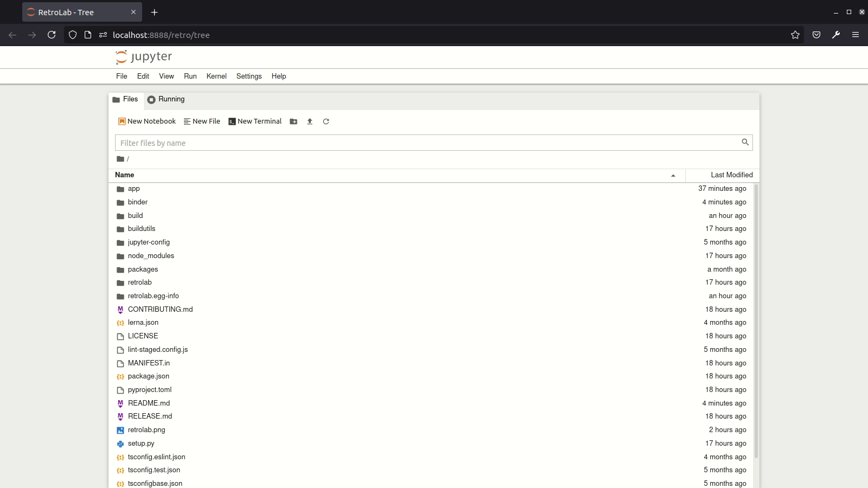The image size is (868, 488).
Task: Click the LICENSE file icon
Action: (x=120, y=337)
